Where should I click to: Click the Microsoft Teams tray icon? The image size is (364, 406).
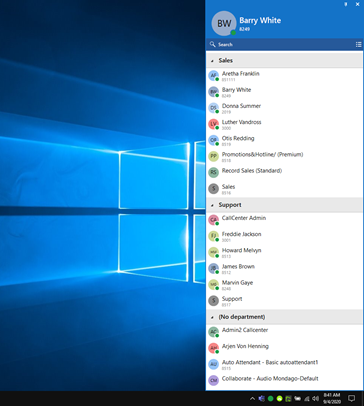click(262, 398)
